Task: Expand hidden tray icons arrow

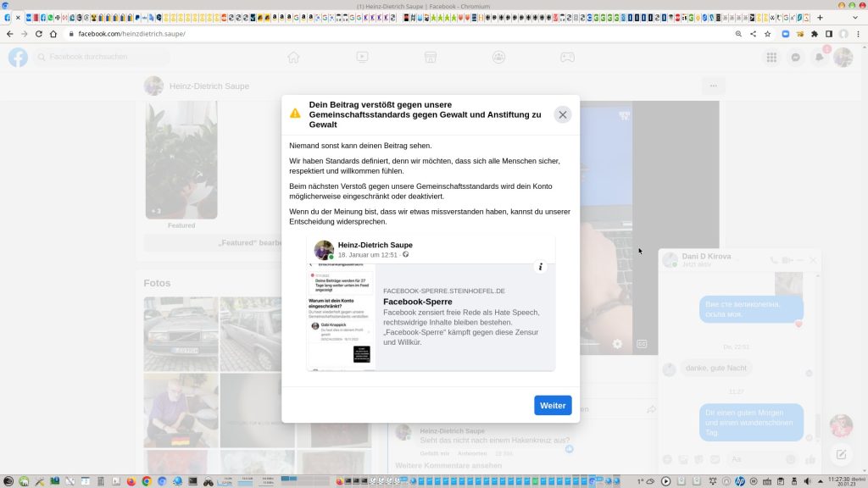Action: click(x=821, y=481)
